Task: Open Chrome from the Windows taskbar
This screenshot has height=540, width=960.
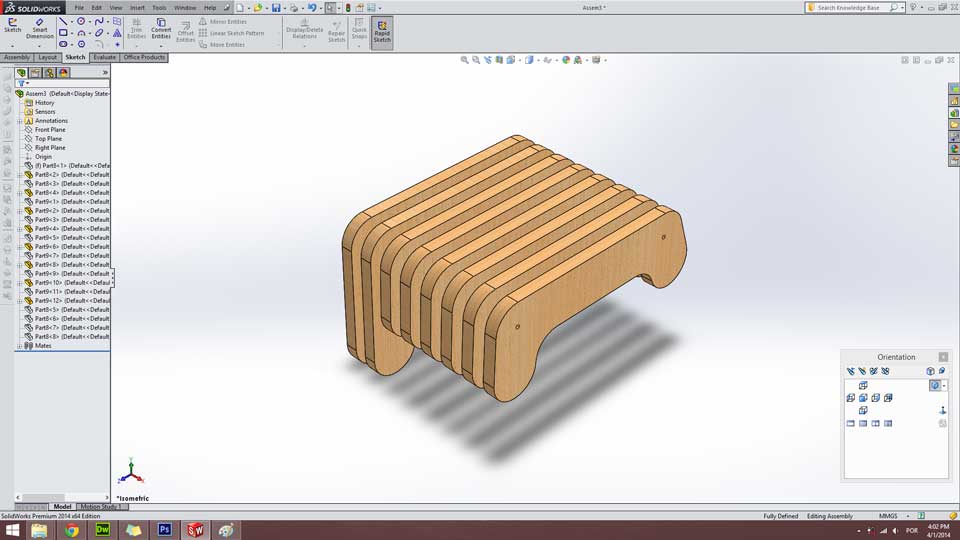Action: point(72,530)
